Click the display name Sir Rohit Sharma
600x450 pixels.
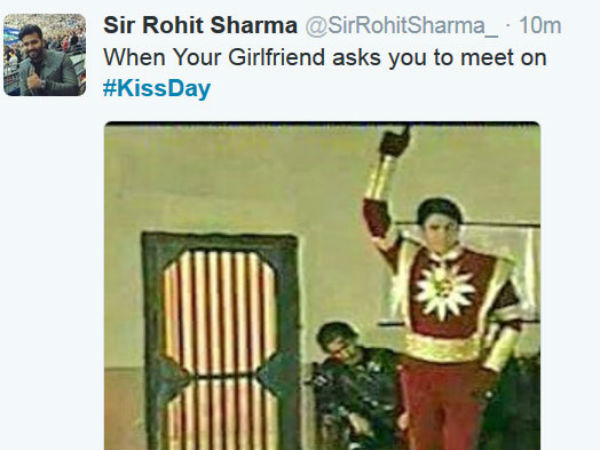[x=200, y=26]
